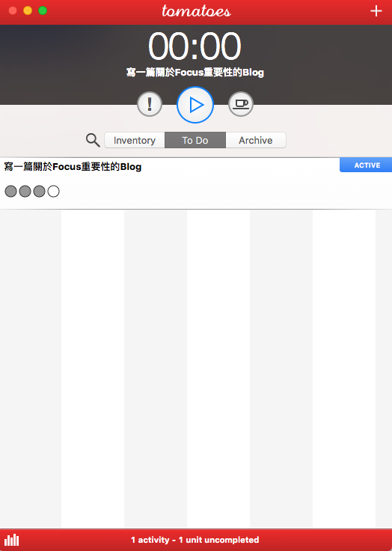Zoom the window with the green button
Image resolution: width=392 pixels, height=551 pixels.
click(43, 10)
